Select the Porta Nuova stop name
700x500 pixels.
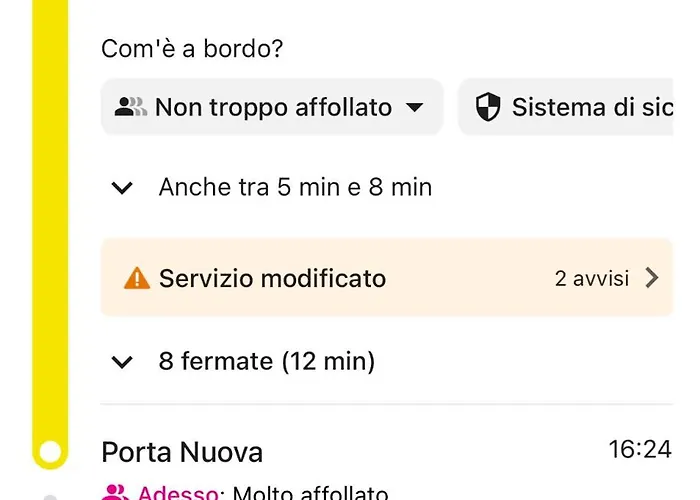(182, 452)
